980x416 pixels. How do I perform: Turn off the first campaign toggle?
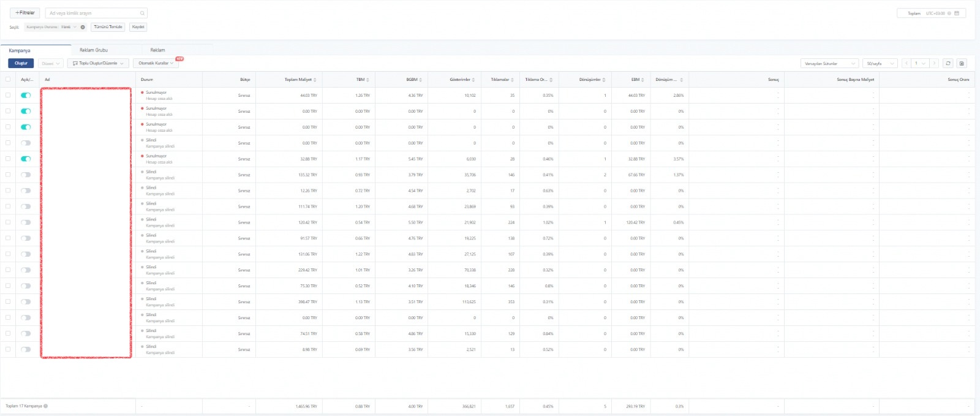[x=26, y=95]
